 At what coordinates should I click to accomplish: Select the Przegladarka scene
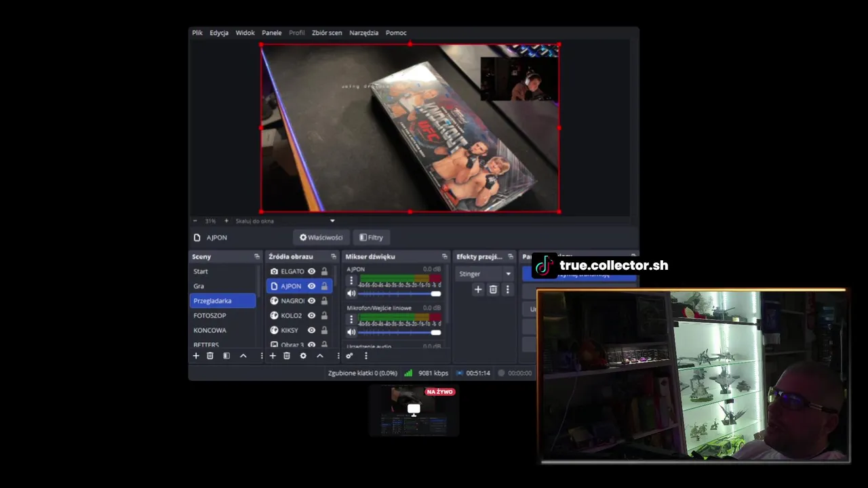[x=223, y=301]
